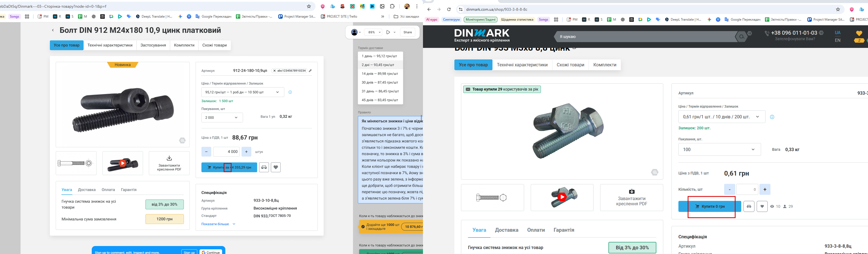This screenshot has width=868, height=254.
Task: Open 'Гарантія' tab on Dinmark site
Action: tap(564, 230)
